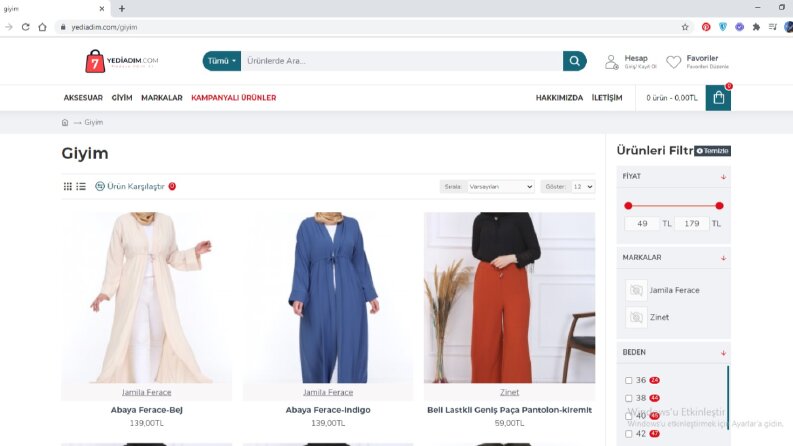Reload the page

pos(25,27)
